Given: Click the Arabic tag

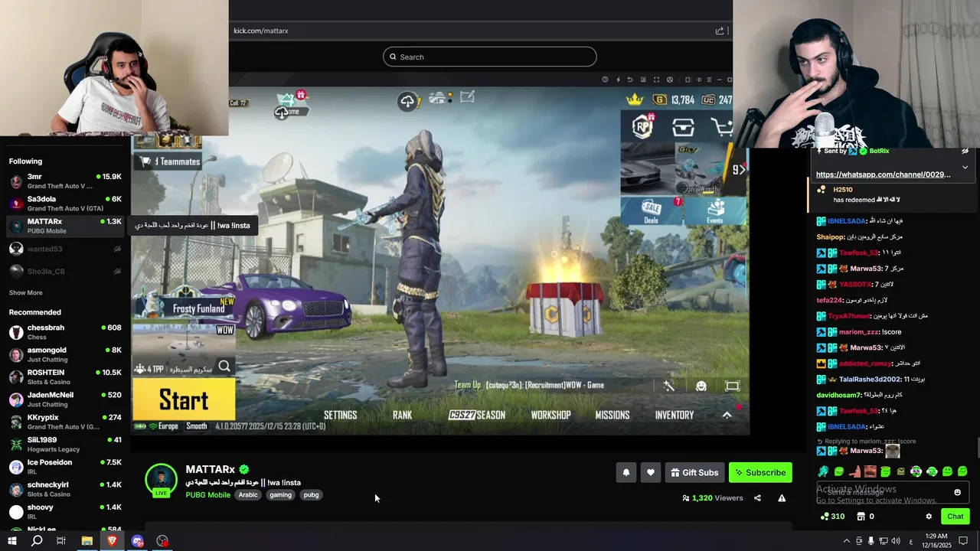Looking at the screenshot, I should 248,495.
